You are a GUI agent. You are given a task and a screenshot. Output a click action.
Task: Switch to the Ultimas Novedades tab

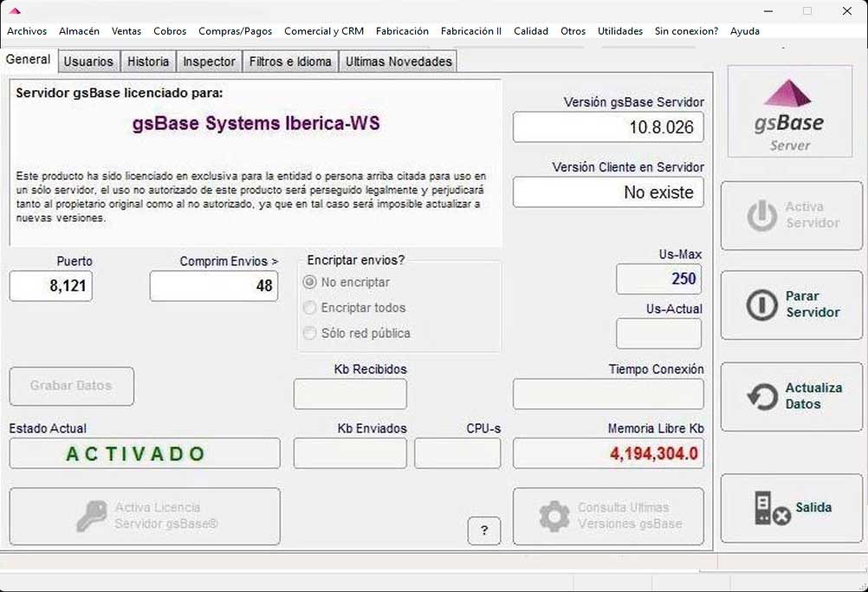click(398, 62)
